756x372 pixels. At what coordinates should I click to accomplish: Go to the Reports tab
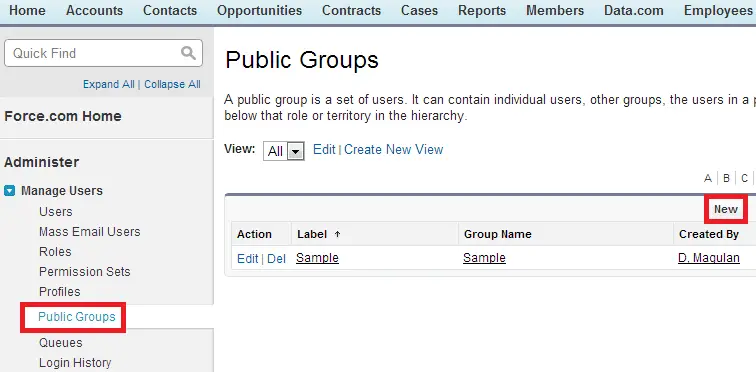[482, 11]
